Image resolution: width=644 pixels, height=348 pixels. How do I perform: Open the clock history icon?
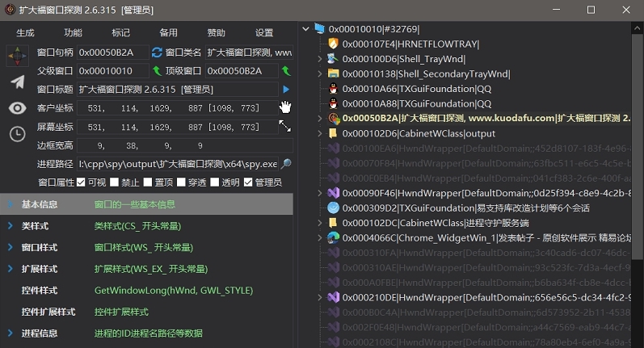17,134
